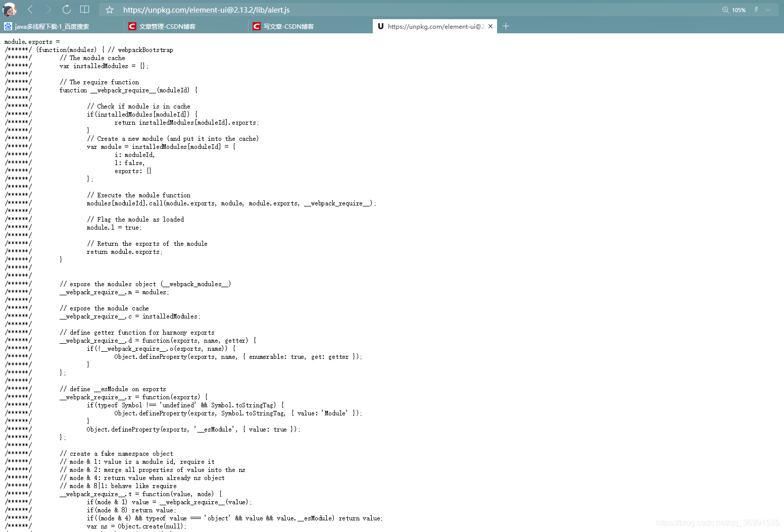Click '__webpack_require__.r = function(exports)' line
The width and height of the screenshot is (784, 532).
[x=134, y=397]
